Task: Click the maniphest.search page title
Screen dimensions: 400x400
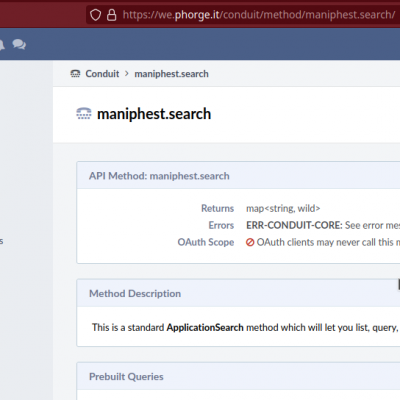Action: [154, 114]
